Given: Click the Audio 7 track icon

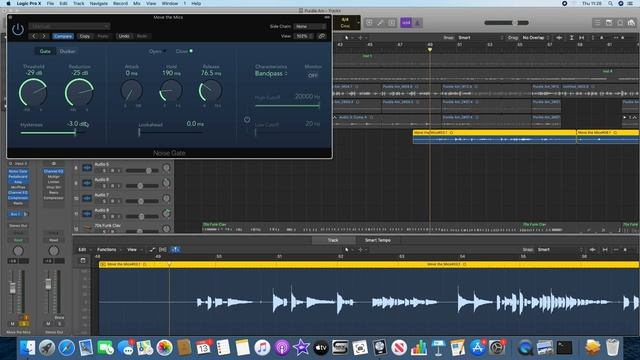Looking at the screenshot, I should pyautogui.click(x=87, y=198).
